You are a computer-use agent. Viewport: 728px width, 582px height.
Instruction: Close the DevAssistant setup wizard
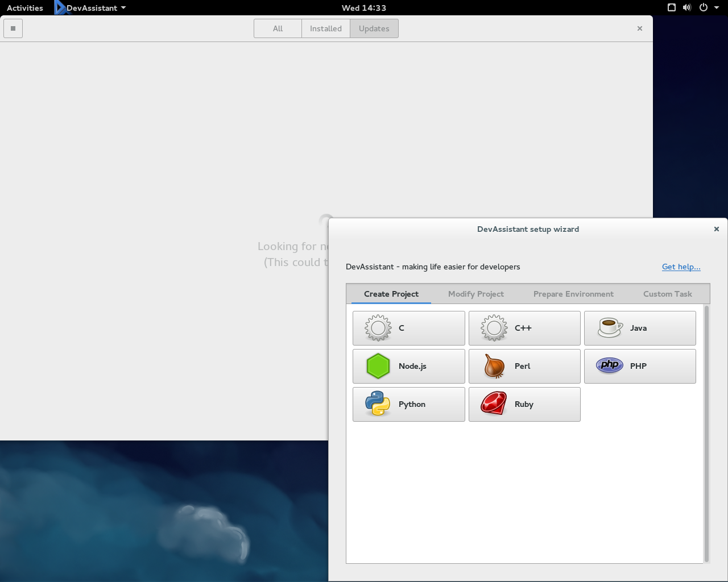[x=717, y=229]
